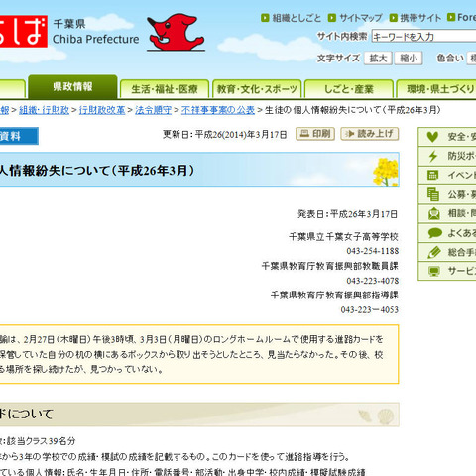Click the 千葉県立千葉女子高等学校 text
Image resolution: width=476 pixels, height=476 pixels.
pos(343,237)
